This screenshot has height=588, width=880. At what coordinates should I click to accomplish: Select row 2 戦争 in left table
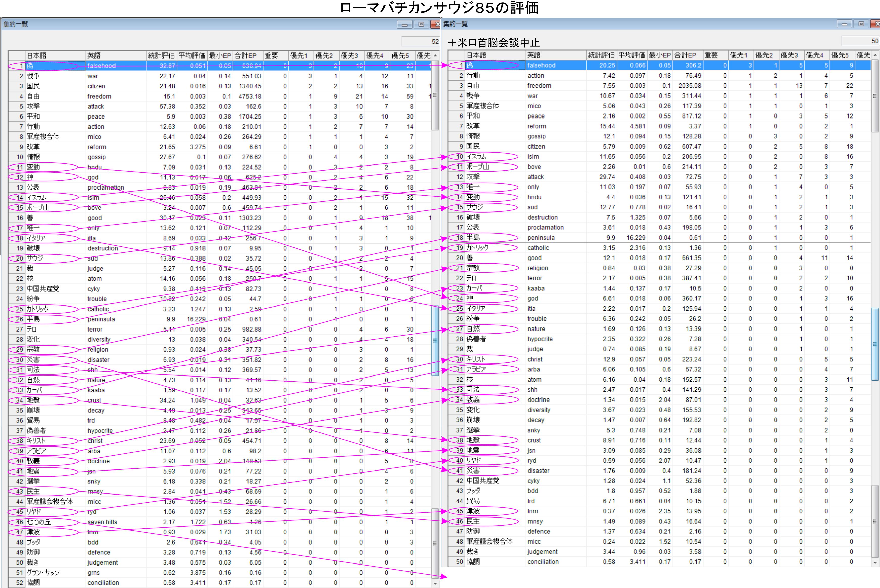point(33,76)
